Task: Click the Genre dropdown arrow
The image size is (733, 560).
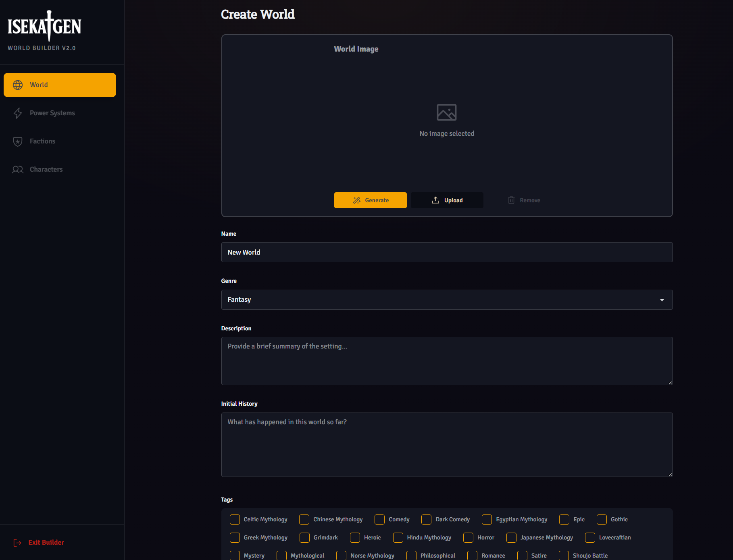Action: [662, 300]
